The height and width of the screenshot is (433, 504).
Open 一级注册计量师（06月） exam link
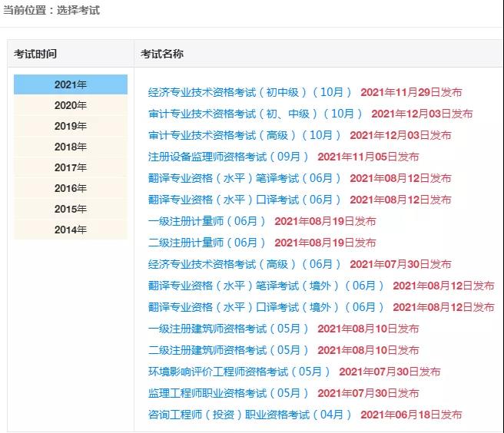(207, 221)
